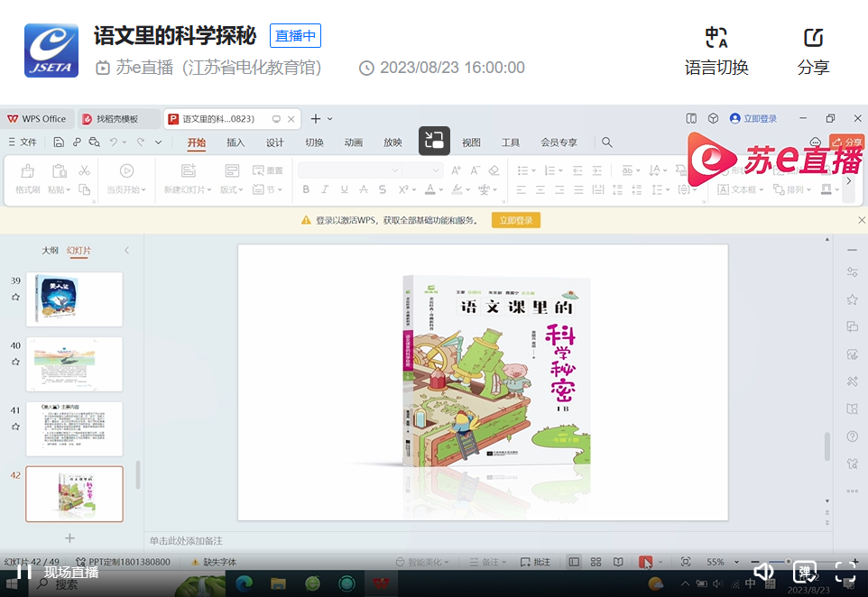Image resolution: width=868 pixels, height=597 pixels.
Task: Mute the live stream volume
Action: [x=762, y=572]
